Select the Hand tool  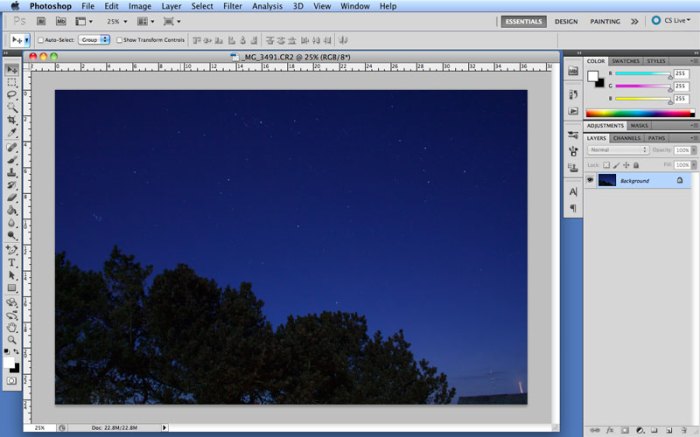coord(12,328)
